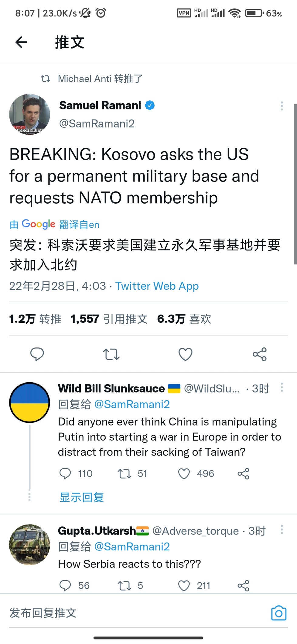Like Samuel Ramani's main tweet
The width and height of the screenshot is (297, 644).
tap(185, 354)
